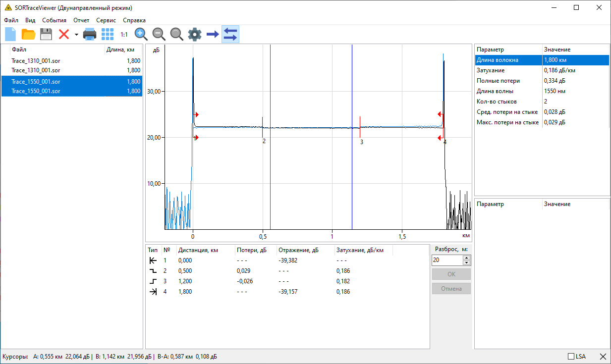Focus the Разброс input field showing 20
611x364 pixels.
[x=447, y=260]
